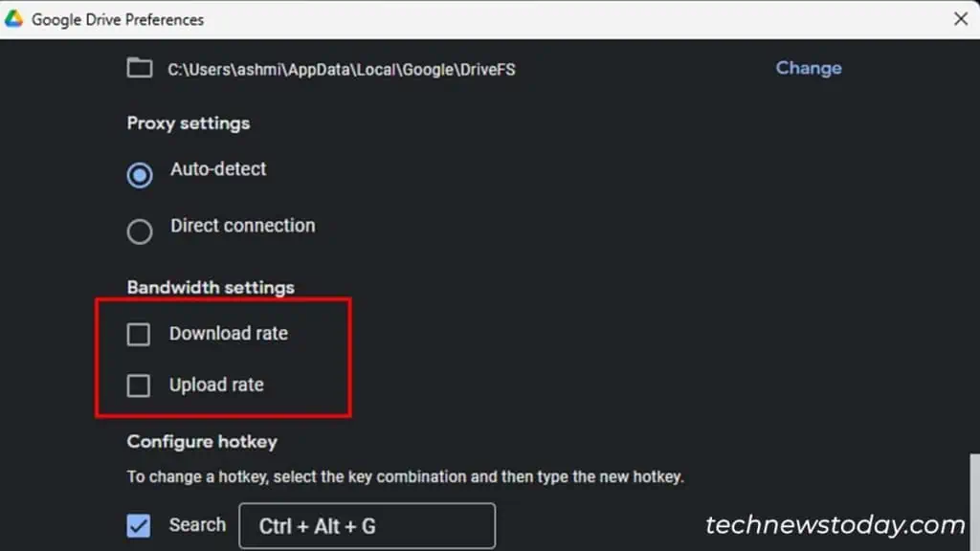Open the Change link for cache location
Image resolution: width=980 pixels, height=551 pixels.
point(808,68)
